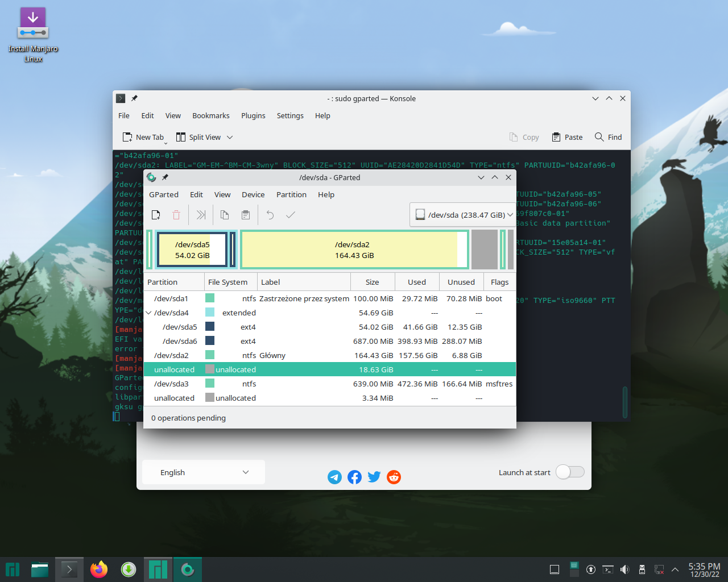Open the file manager from the taskbar

click(40, 569)
